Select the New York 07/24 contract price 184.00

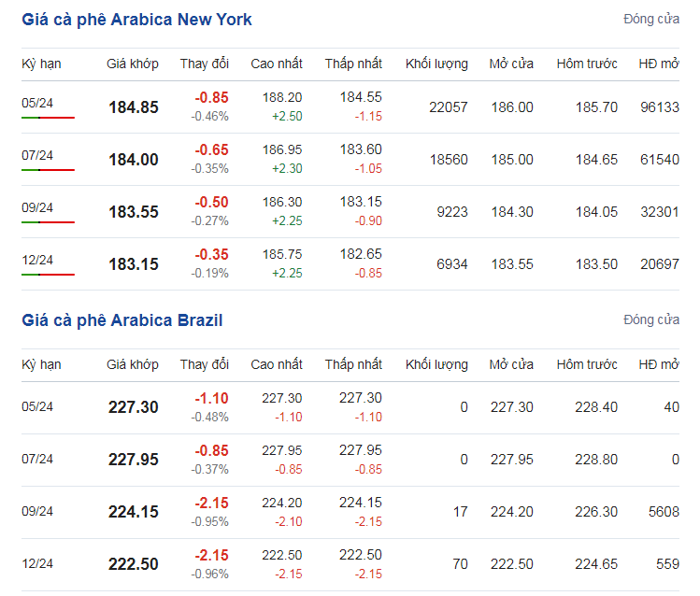point(134,159)
